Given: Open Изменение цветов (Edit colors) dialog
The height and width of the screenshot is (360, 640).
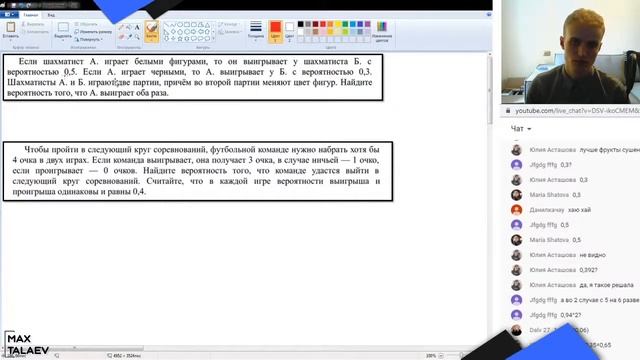Looking at the screenshot, I should 382,32.
